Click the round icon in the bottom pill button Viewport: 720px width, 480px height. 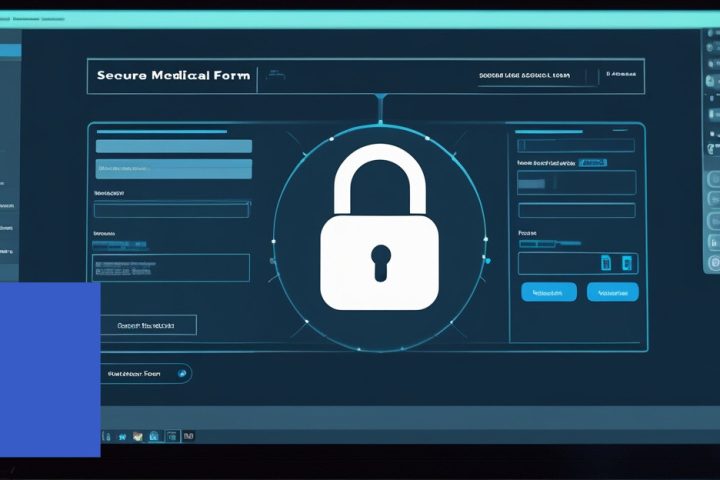[x=182, y=373]
